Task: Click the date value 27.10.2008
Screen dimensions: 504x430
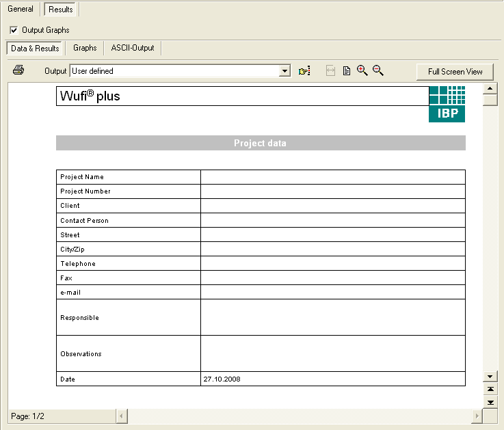Action: (x=222, y=379)
